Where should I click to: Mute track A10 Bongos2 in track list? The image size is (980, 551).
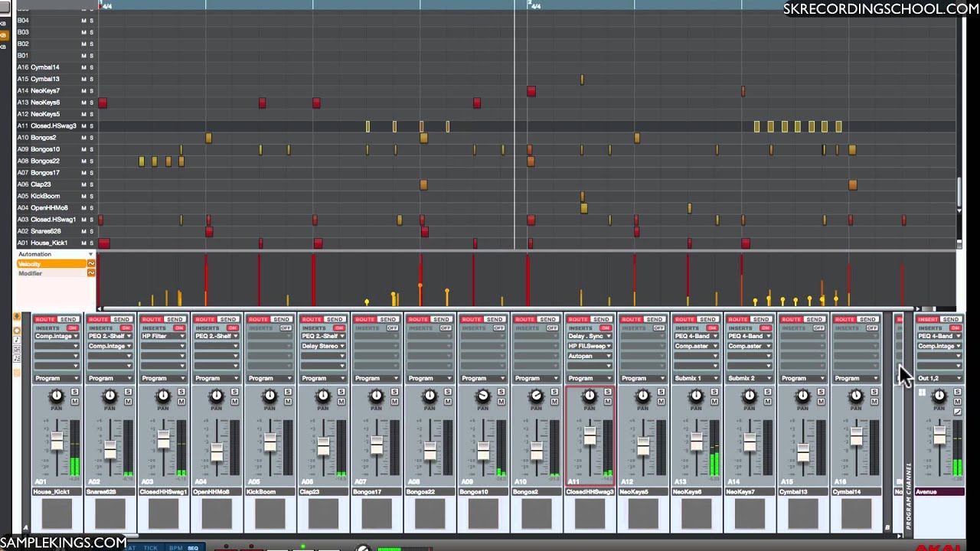[84, 138]
